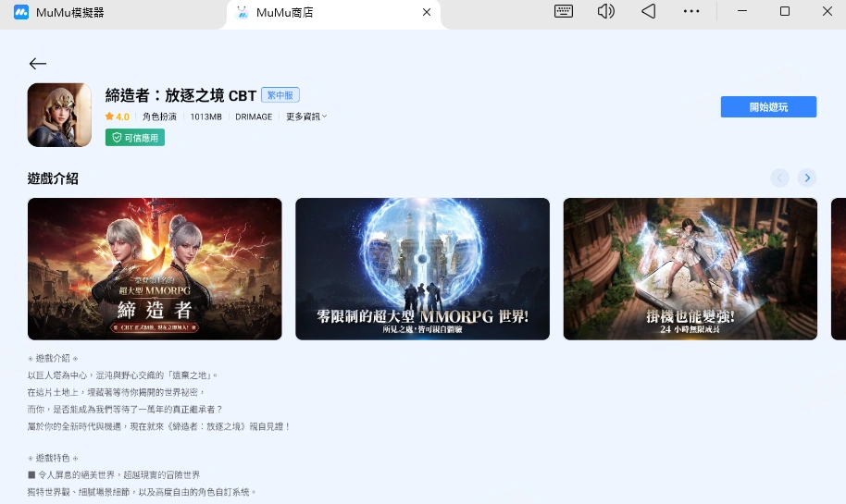Click the 可信應用 trusted badge
846x504 pixels.
click(x=135, y=138)
